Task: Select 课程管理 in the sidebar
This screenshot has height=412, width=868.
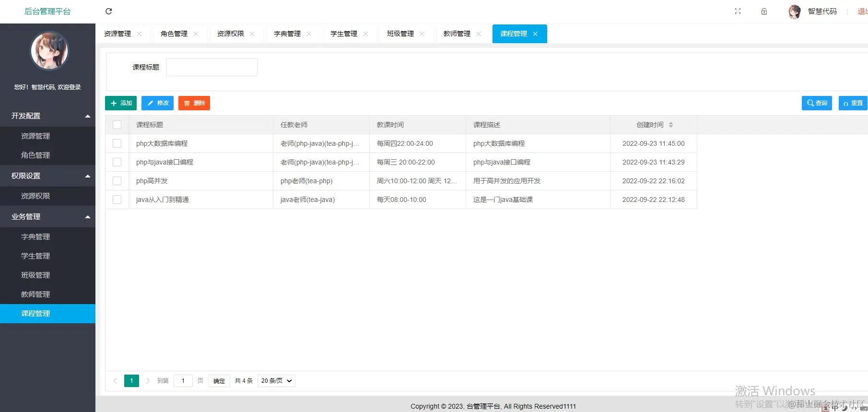Action: coord(48,314)
